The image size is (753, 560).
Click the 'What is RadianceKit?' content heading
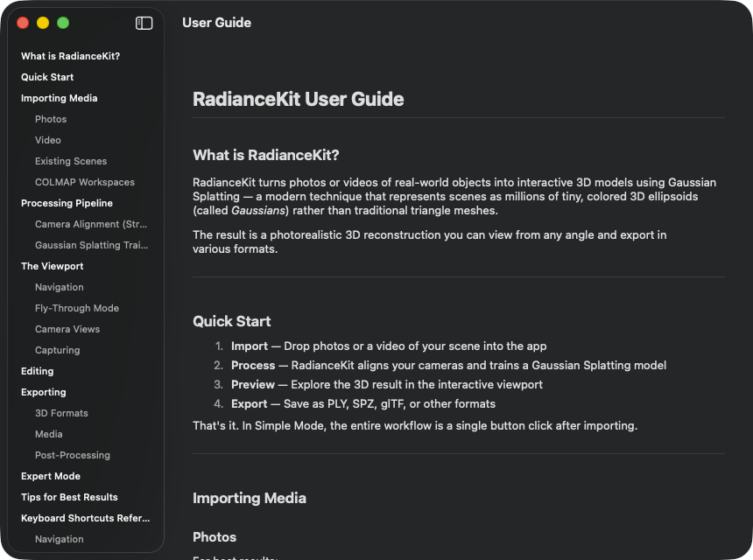point(265,155)
